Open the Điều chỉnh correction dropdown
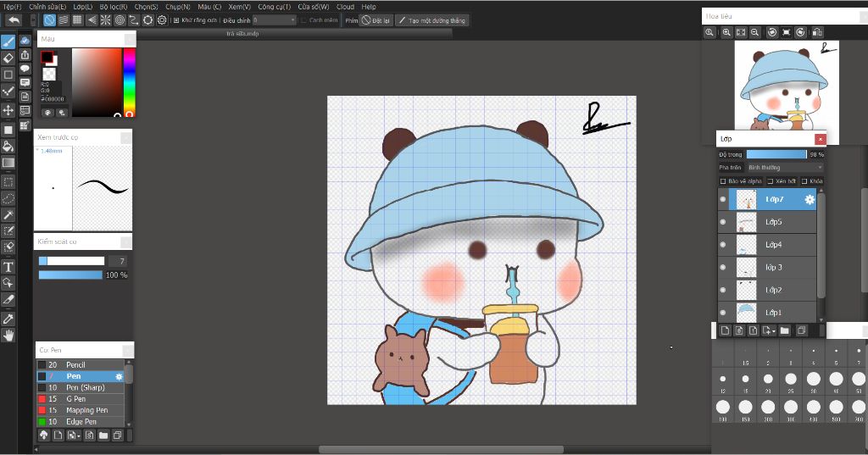Screen dimensions: 868x455 (x=275, y=20)
